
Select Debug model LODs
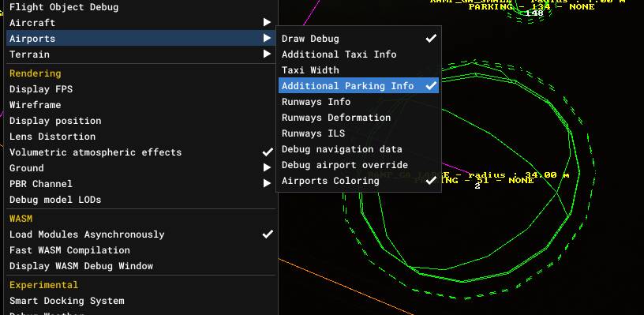point(140,200)
